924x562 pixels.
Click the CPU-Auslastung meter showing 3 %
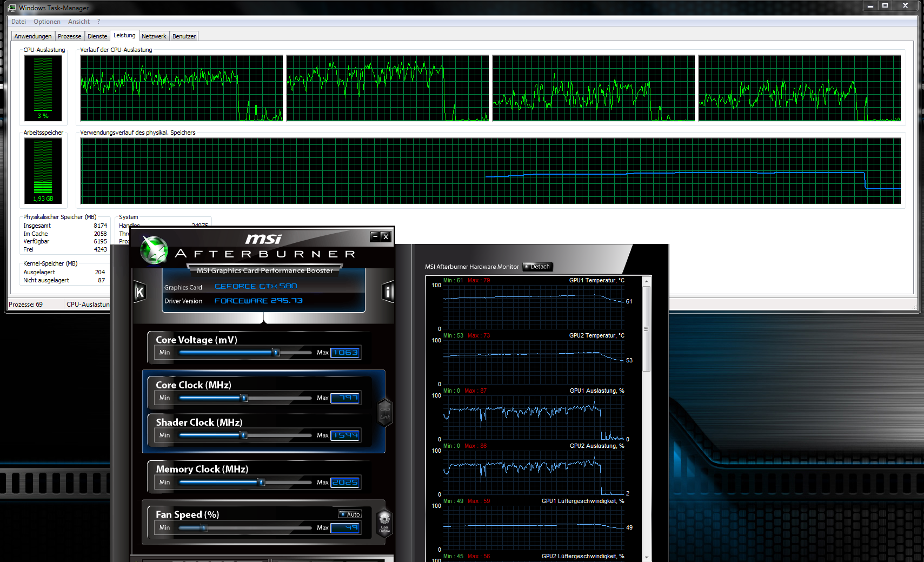(x=43, y=88)
